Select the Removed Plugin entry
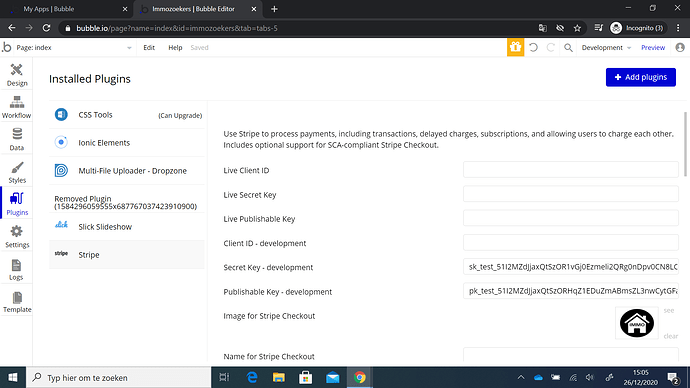Viewport: 690px width, 388px height. click(127, 202)
